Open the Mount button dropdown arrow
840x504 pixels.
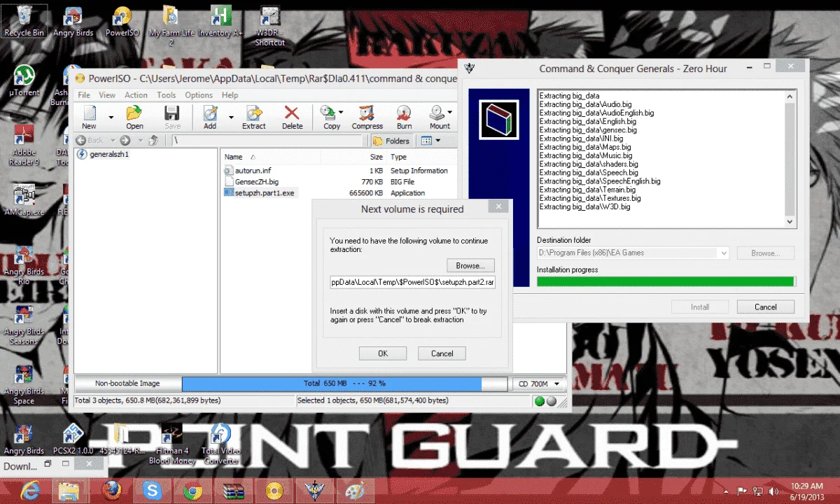coord(450,112)
